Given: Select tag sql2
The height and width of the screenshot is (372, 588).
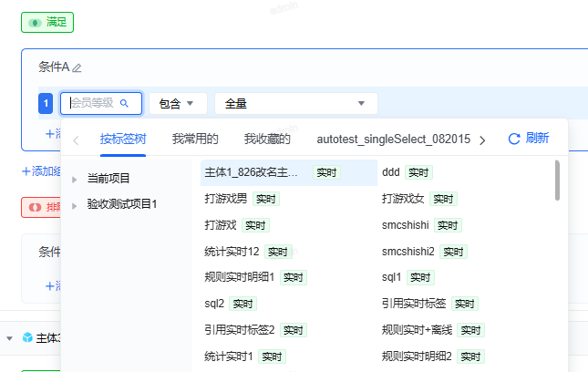Looking at the screenshot, I should click(x=214, y=304).
